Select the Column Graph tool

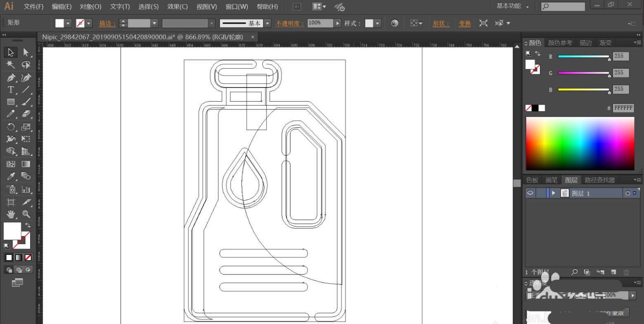[26, 189]
